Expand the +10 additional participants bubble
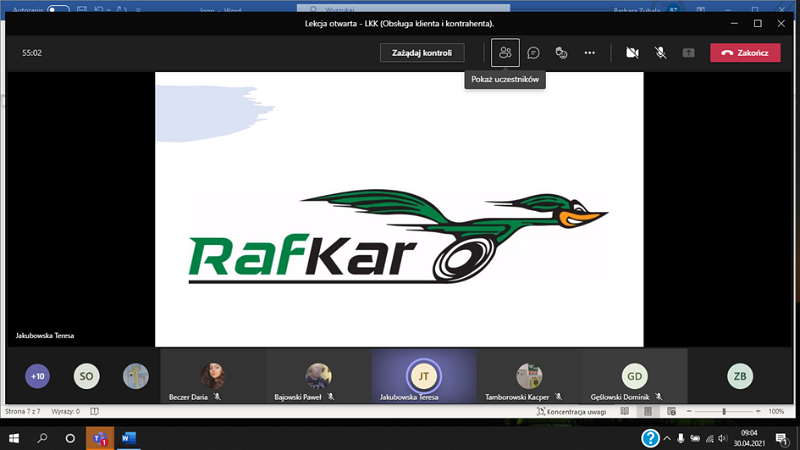800x450 pixels. [x=37, y=376]
